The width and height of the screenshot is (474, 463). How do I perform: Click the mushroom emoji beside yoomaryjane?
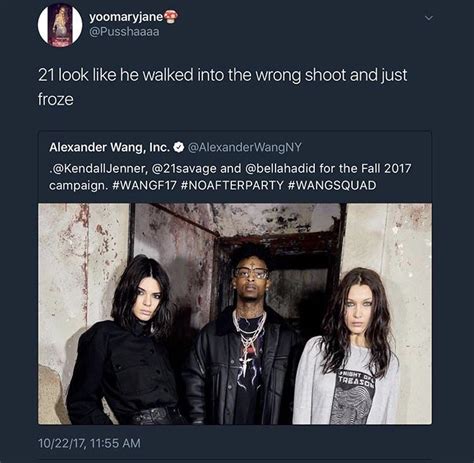click(x=171, y=17)
